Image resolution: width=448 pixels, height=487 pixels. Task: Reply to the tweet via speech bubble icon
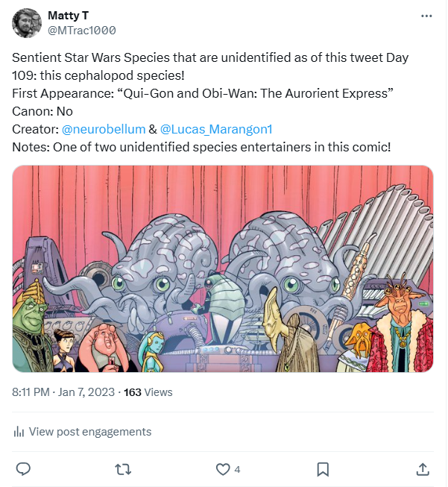[x=23, y=469]
